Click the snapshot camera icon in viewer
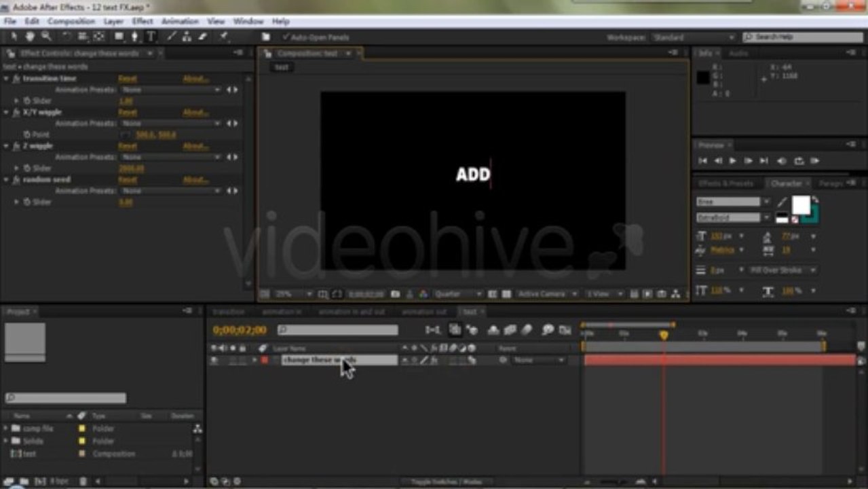Image resolution: width=868 pixels, height=489 pixels. click(x=395, y=294)
